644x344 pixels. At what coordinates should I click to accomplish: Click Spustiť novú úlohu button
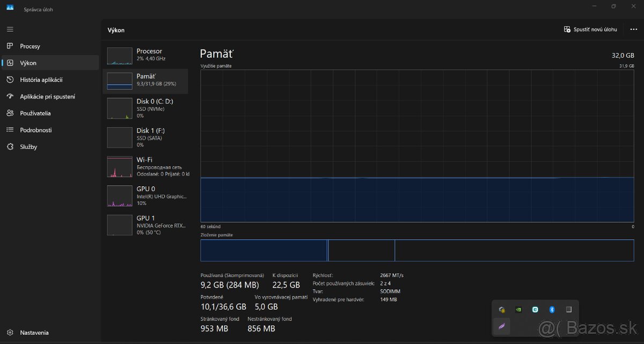tap(590, 30)
